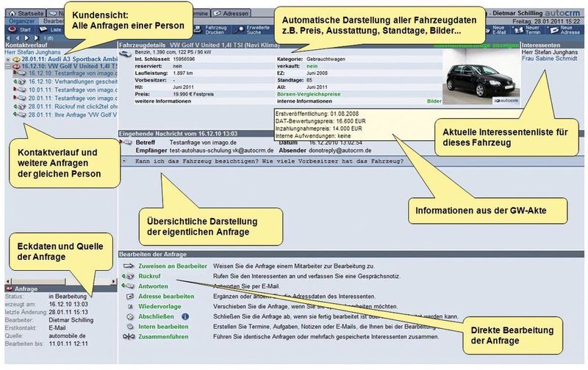Image resolution: width=588 pixels, height=370 pixels.
Task: Click the Bearbeiter value Dietmar Schilling
Action: pos(71,320)
